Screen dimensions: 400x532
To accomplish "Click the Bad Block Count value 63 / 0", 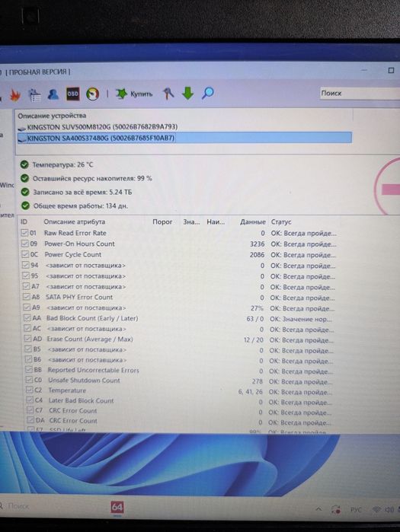I will click(255, 319).
